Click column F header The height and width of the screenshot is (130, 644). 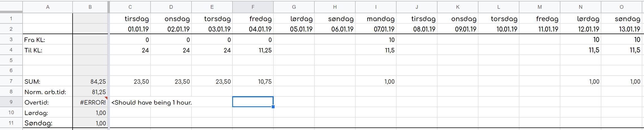pos(253,7)
